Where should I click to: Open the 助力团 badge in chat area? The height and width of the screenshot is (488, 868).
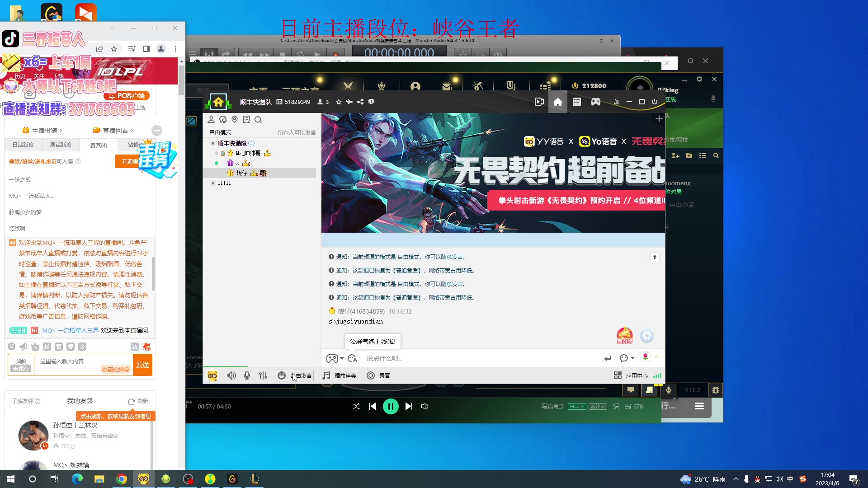pyautogui.click(x=625, y=335)
